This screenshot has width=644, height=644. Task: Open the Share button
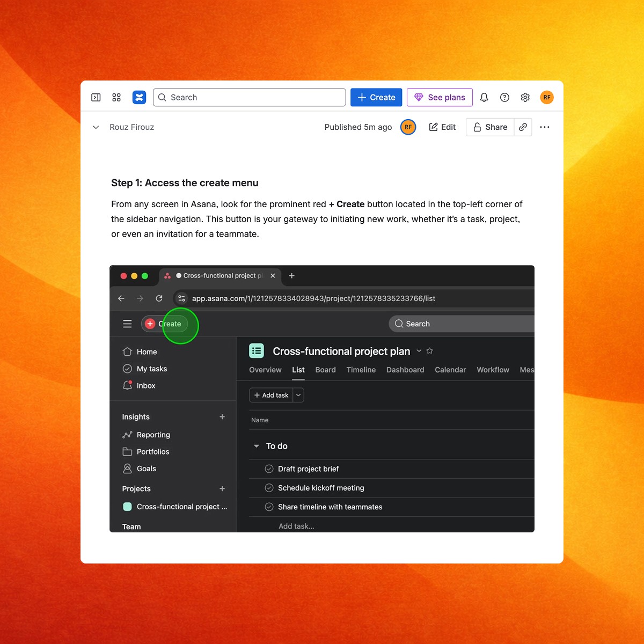(x=491, y=127)
